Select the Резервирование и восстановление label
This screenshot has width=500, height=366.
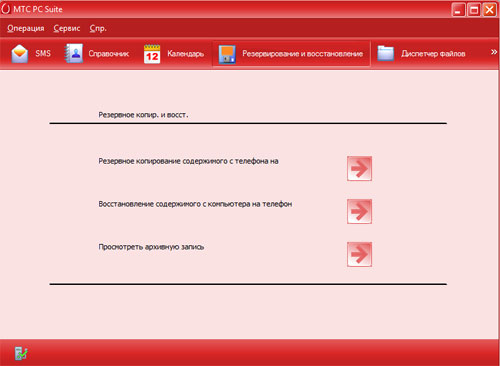coord(303,54)
